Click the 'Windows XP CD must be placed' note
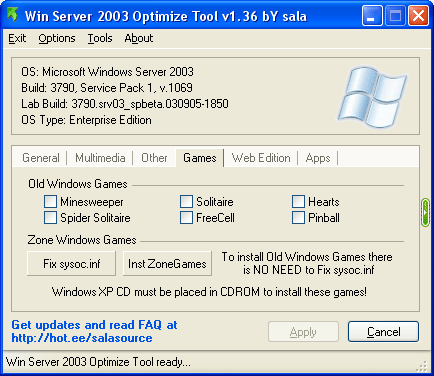The width and height of the screenshot is (434, 376). click(209, 292)
